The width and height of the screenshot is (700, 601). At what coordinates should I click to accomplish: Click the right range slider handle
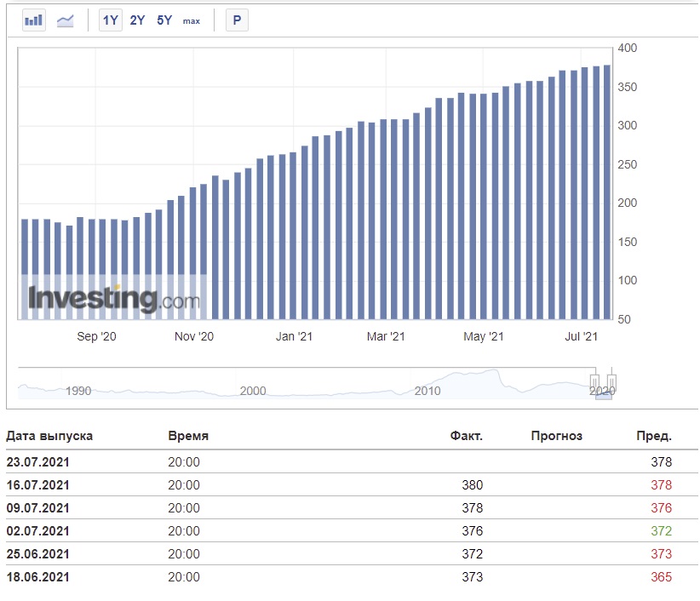(611, 382)
